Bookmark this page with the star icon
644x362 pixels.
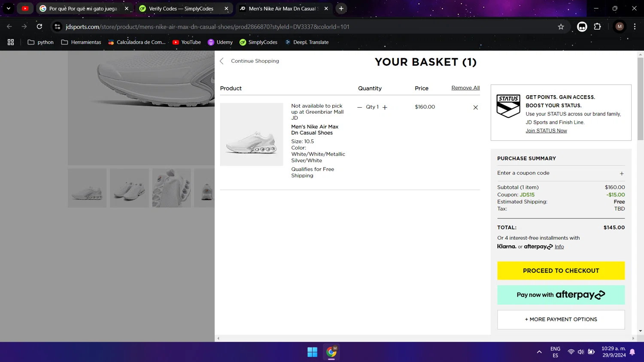tap(561, 27)
